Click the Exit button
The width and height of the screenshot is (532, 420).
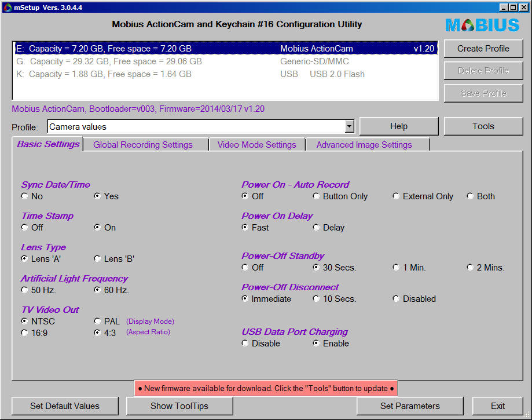(498, 406)
